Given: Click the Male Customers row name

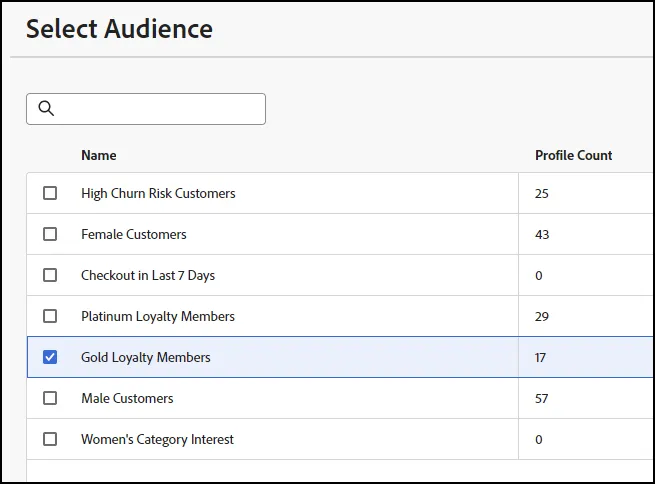Looking at the screenshot, I should 127,398.
